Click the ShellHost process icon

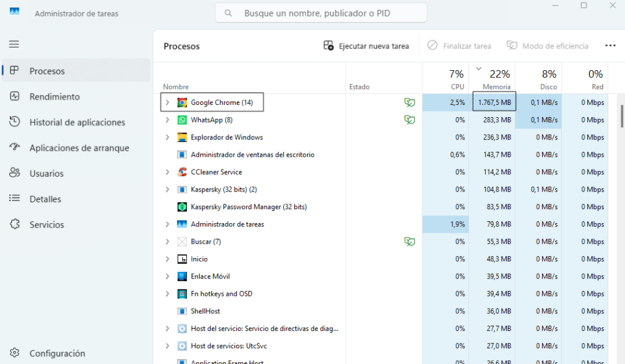tap(182, 311)
